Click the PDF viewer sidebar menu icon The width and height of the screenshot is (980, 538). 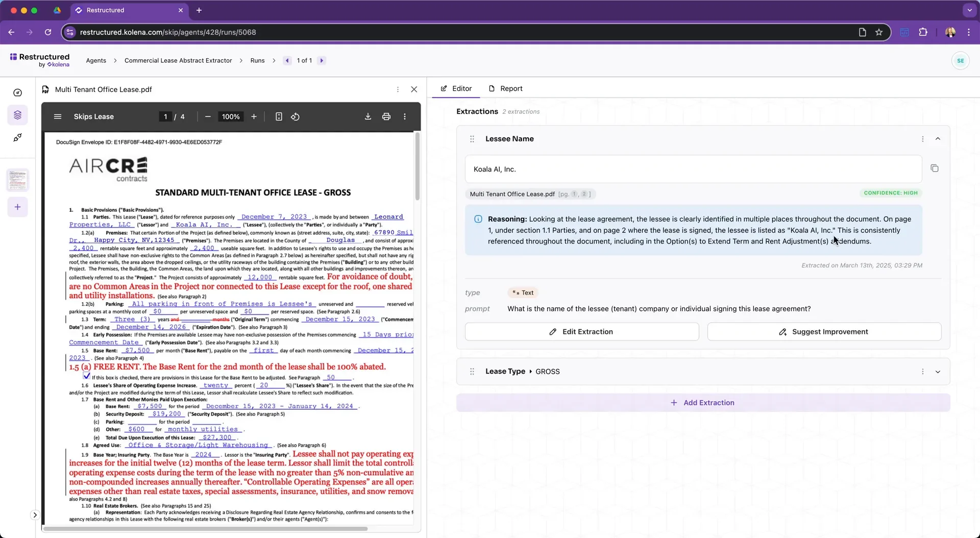click(x=58, y=117)
